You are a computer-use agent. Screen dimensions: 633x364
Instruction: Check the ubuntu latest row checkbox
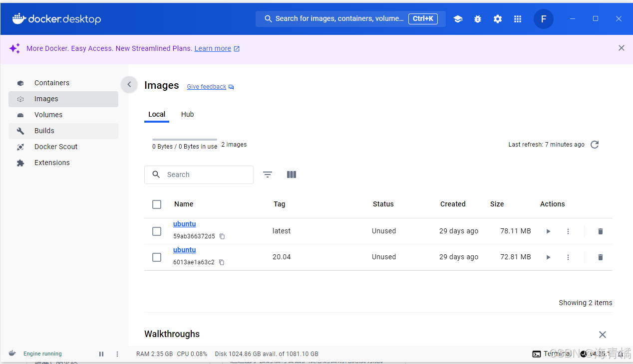pyautogui.click(x=157, y=231)
